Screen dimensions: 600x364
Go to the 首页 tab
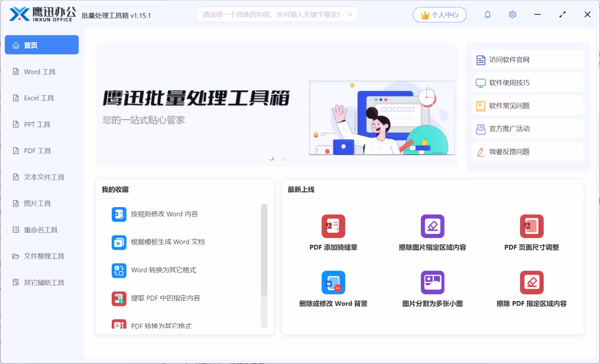[42, 45]
